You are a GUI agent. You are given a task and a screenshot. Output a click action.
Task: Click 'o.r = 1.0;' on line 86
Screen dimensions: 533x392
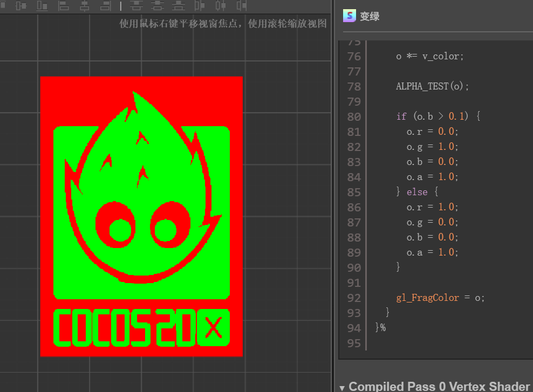(432, 207)
